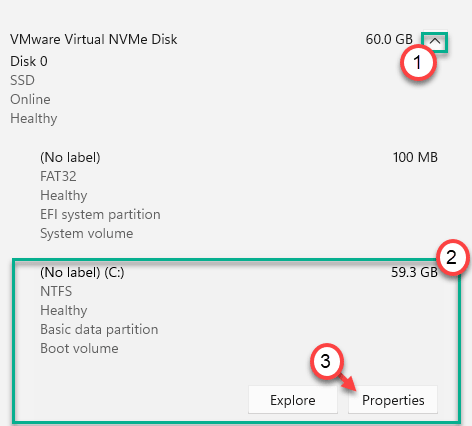472x426 pixels.
Task: Click the Basic data partition text
Action: click(x=99, y=329)
